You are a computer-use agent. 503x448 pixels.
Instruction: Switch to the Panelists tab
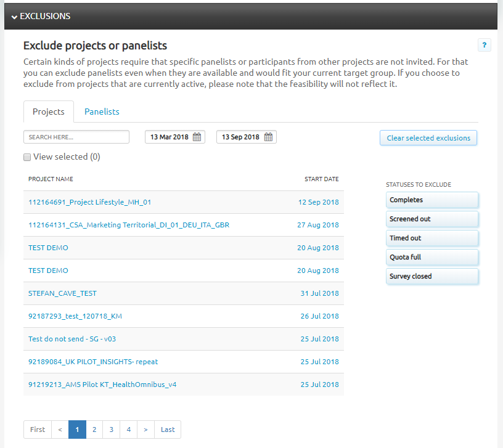(102, 112)
